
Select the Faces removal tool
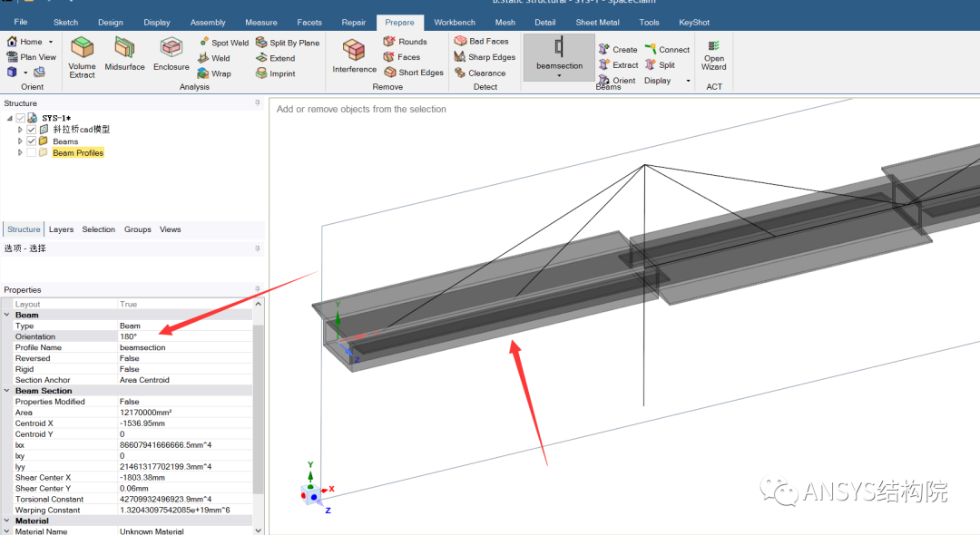tap(402, 57)
